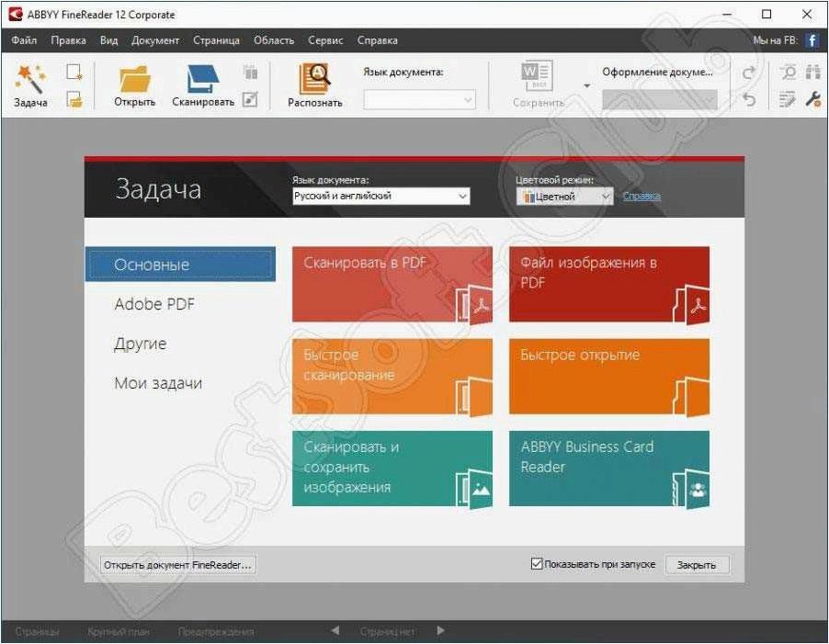Uncheck Показывать при запуске checkbox
The width and height of the screenshot is (829, 644).
click(x=536, y=564)
